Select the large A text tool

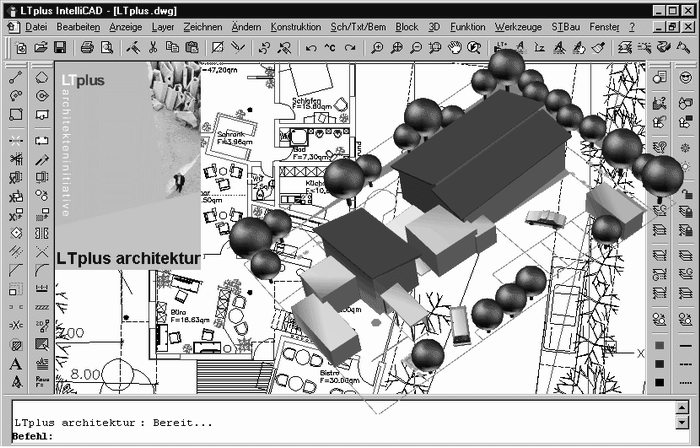coord(16,364)
